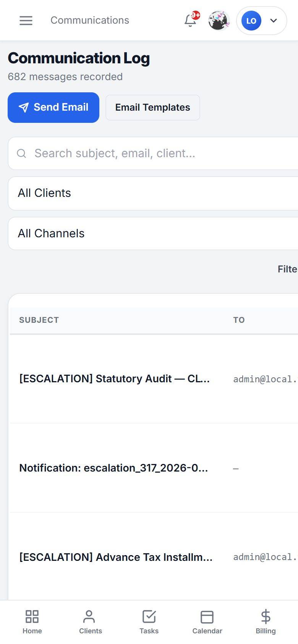Open Email Templates
Image resolution: width=298 pixels, height=644 pixels.
tap(153, 108)
